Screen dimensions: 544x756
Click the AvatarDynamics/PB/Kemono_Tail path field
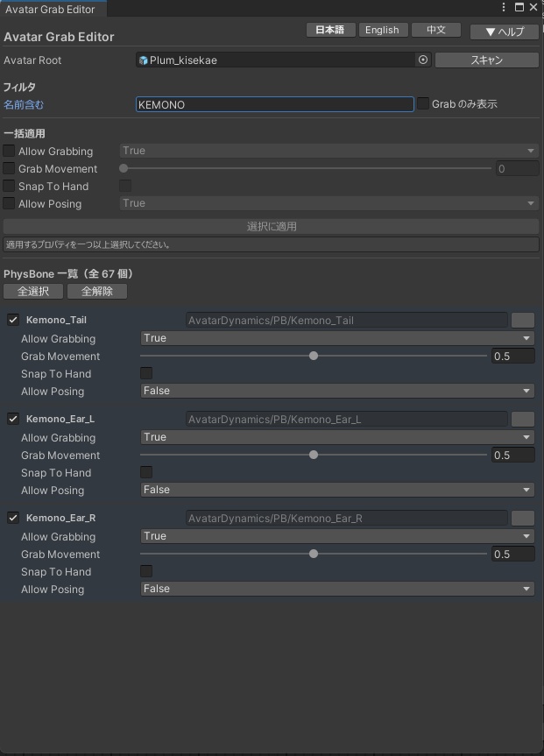[x=347, y=320]
